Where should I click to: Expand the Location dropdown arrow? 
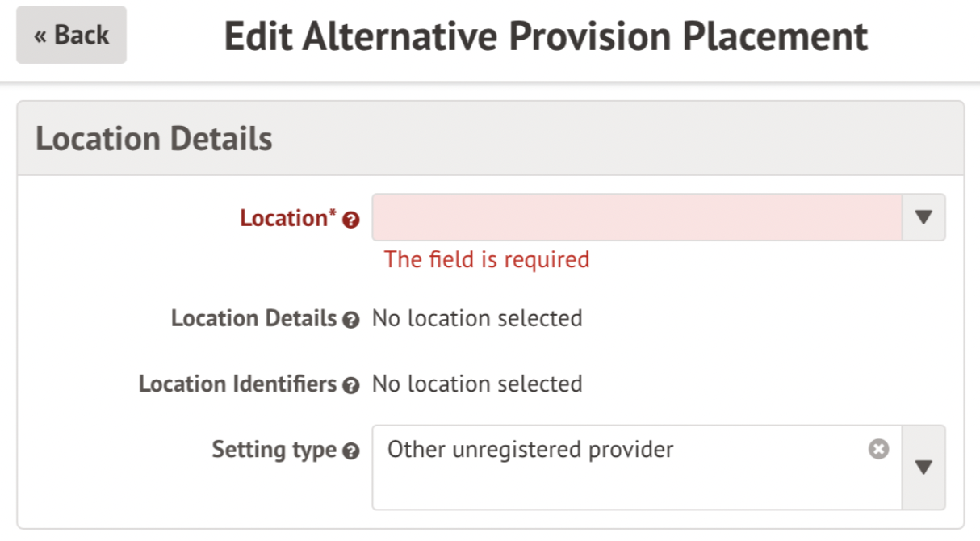pyautogui.click(x=923, y=217)
